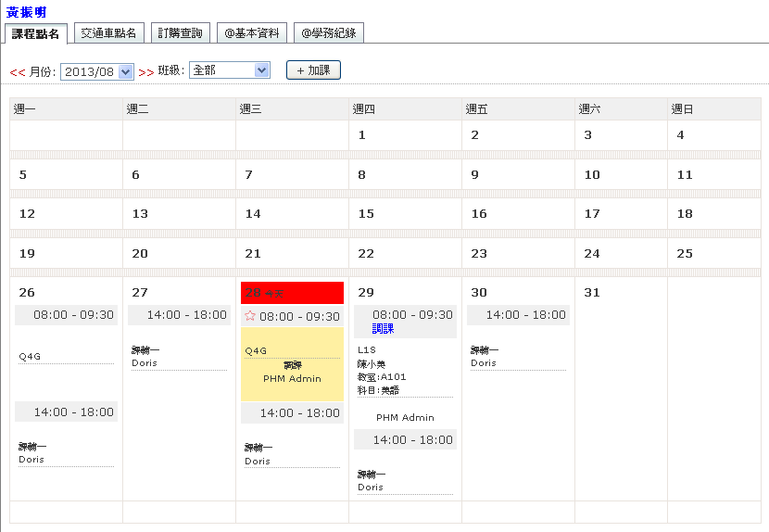Click PHM Admin on day 29
The image size is (769, 532).
tap(405, 418)
